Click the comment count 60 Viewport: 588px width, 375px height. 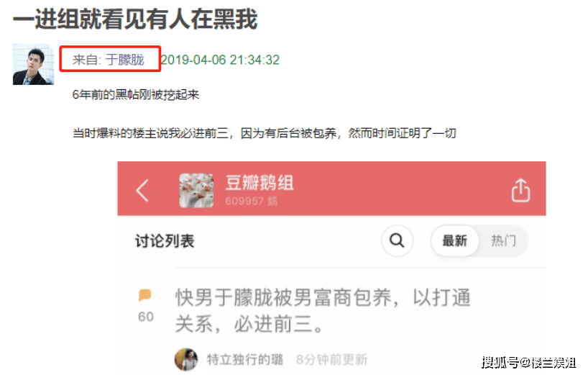pos(146,317)
